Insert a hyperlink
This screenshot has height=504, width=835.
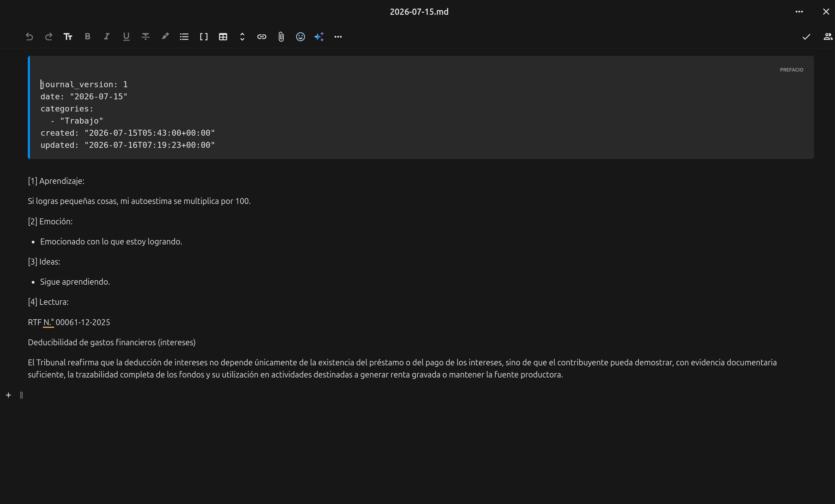(x=261, y=37)
